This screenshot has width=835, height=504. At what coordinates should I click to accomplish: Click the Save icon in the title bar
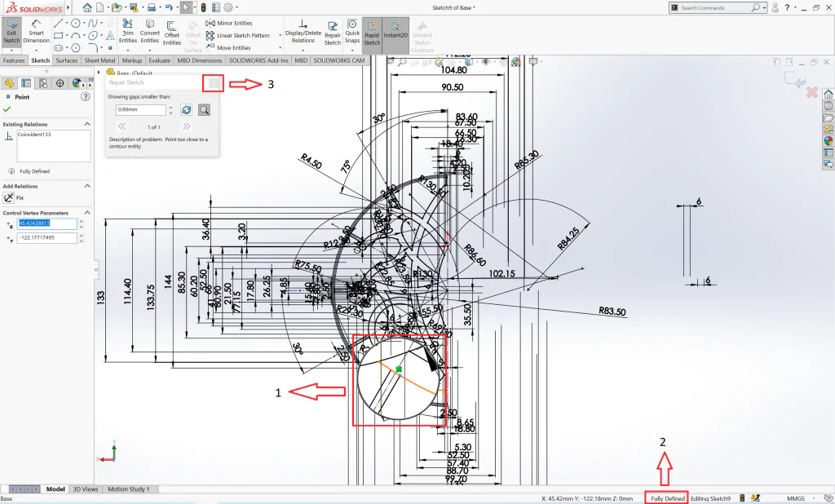click(134, 7)
